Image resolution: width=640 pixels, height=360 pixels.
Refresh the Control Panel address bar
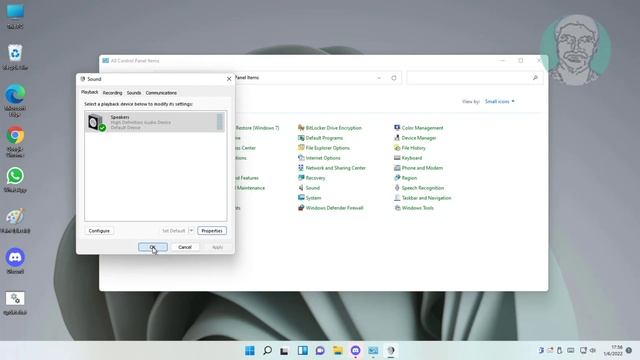click(394, 78)
